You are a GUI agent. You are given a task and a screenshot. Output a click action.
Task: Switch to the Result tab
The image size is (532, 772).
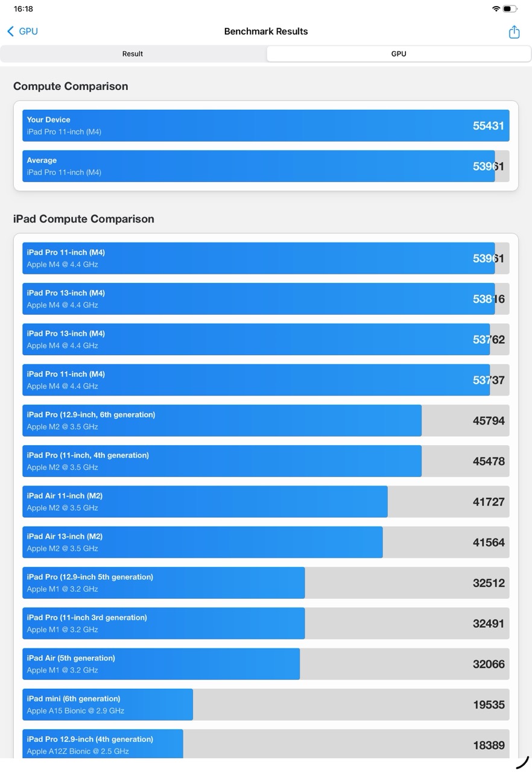[x=133, y=54]
